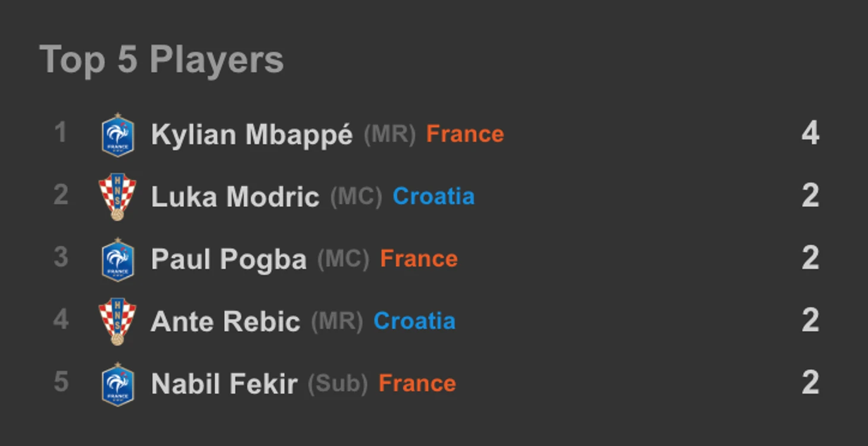Click Croatia crest beside Luka Modric

click(x=118, y=197)
